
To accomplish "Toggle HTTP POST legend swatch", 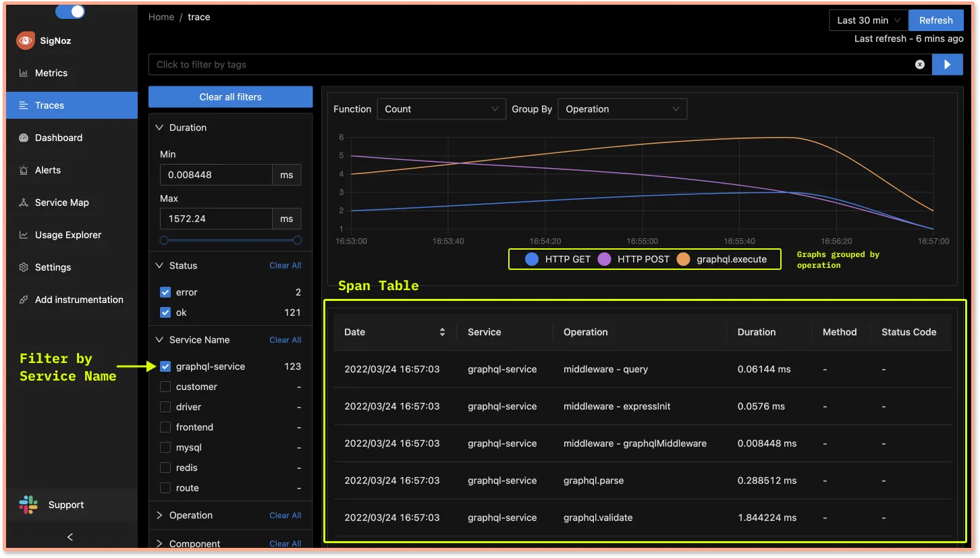I will (x=604, y=259).
